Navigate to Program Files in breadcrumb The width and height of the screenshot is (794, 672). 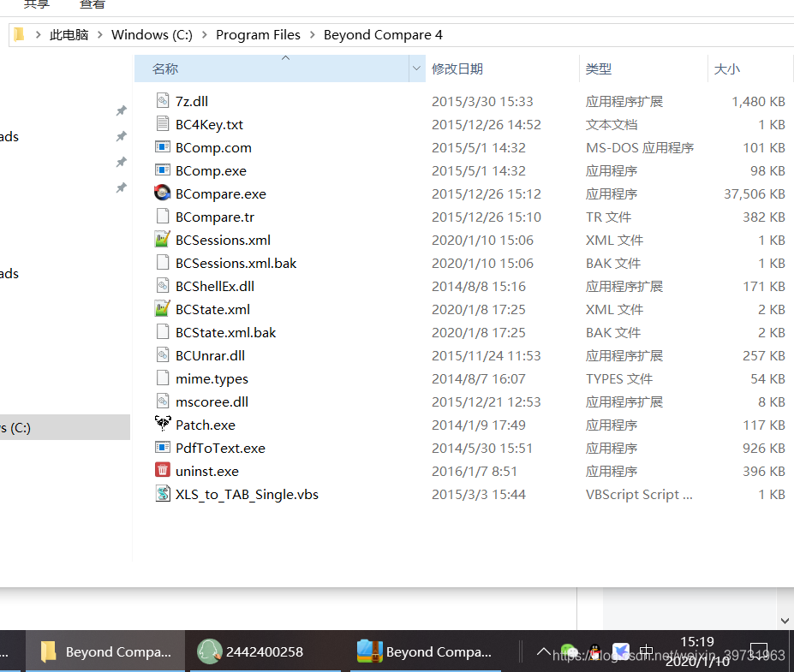pyautogui.click(x=258, y=34)
